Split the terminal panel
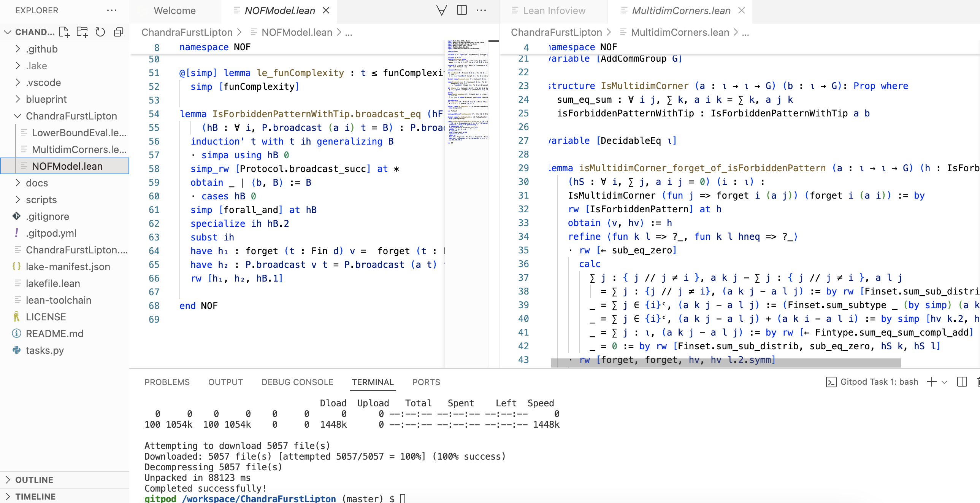The height and width of the screenshot is (503, 980). click(962, 382)
